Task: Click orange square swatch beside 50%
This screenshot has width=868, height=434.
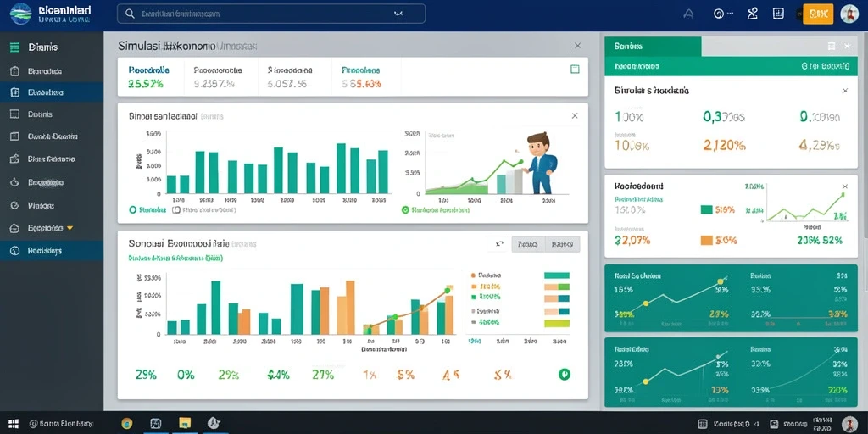Action: click(706, 240)
